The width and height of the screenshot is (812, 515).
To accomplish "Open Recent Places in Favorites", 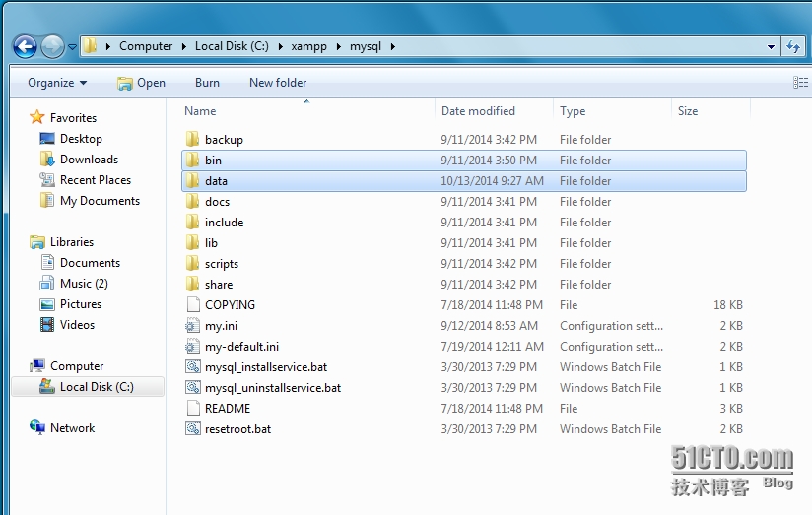I will click(86, 180).
